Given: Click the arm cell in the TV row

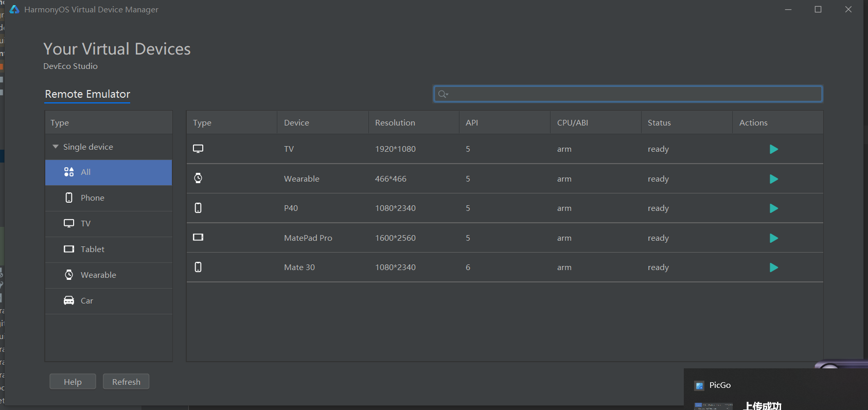Looking at the screenshot, I should (564, 149).
